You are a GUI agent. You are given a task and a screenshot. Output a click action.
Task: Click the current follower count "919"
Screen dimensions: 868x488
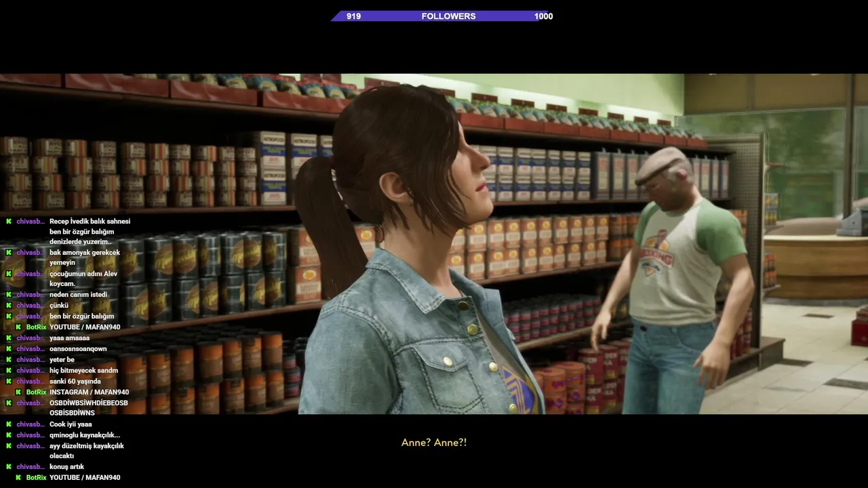353,16
